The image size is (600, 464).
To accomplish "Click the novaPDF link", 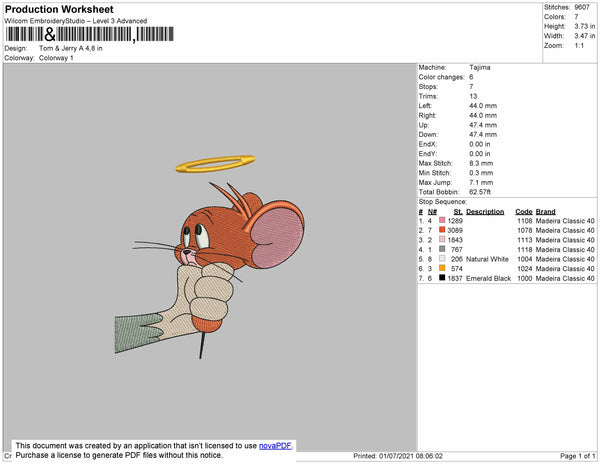I will (x=275, y=446).
